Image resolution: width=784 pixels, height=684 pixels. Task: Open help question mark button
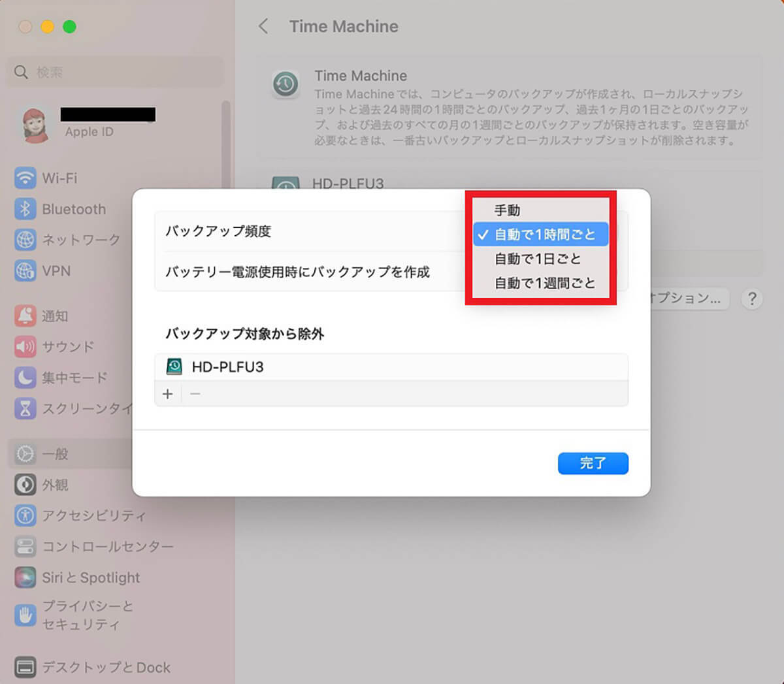click(752, 299)
